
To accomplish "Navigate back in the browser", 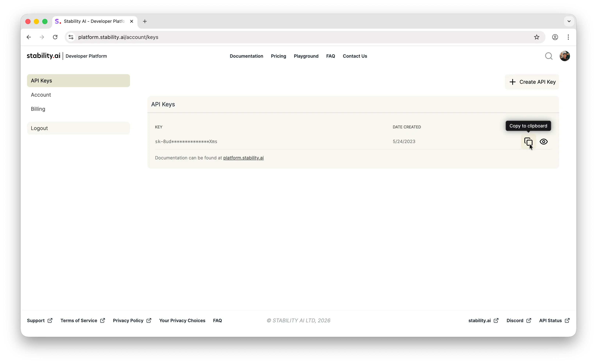I will [29, 37].
